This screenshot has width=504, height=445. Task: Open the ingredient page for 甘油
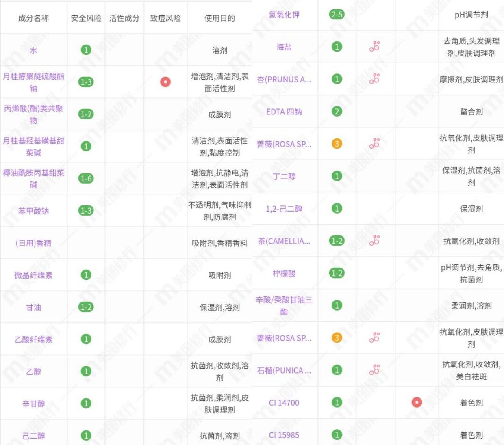(34, 307)
